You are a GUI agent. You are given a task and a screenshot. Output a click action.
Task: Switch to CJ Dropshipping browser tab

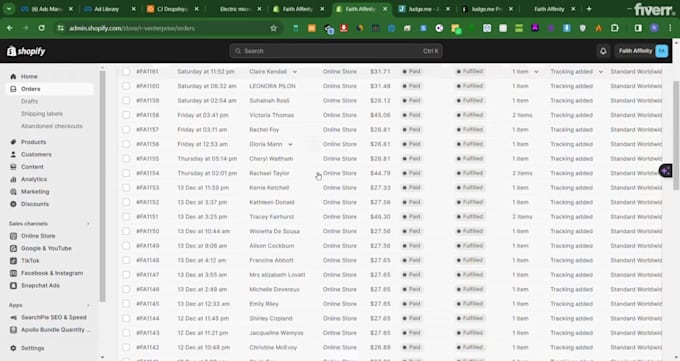pyautogui.click(x=173, y=9)
